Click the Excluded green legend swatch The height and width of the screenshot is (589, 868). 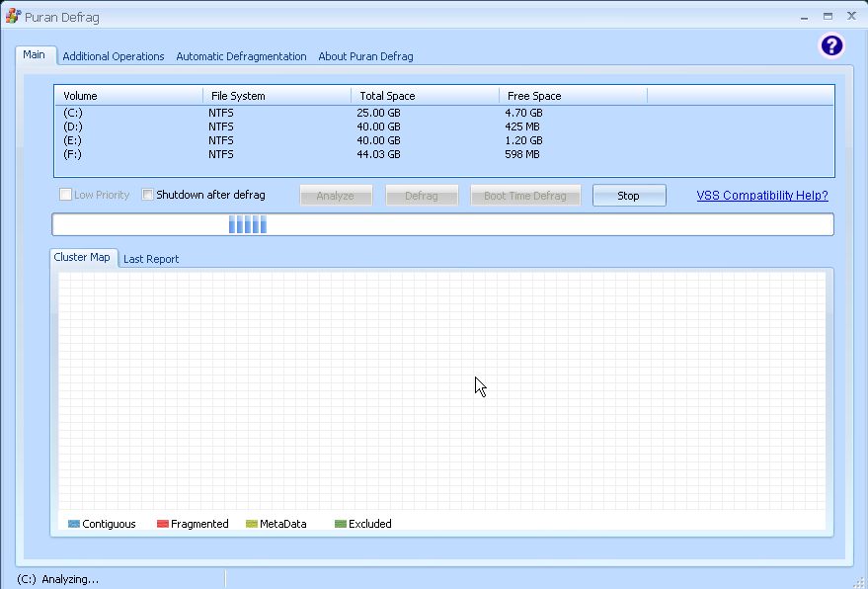[x=341, y=524]
